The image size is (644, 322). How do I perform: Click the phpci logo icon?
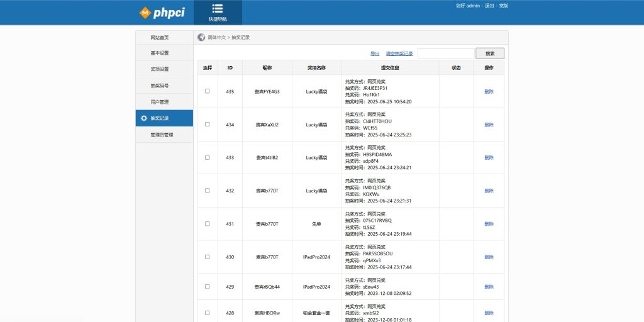tap(145, 13)
